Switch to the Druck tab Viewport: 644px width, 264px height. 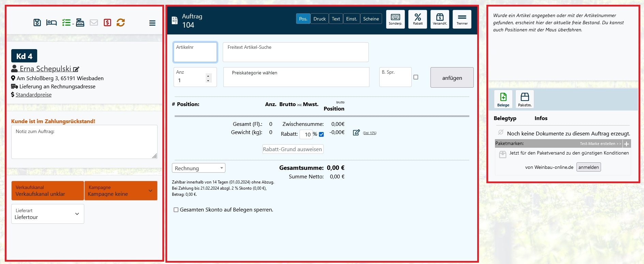[319, 19]
